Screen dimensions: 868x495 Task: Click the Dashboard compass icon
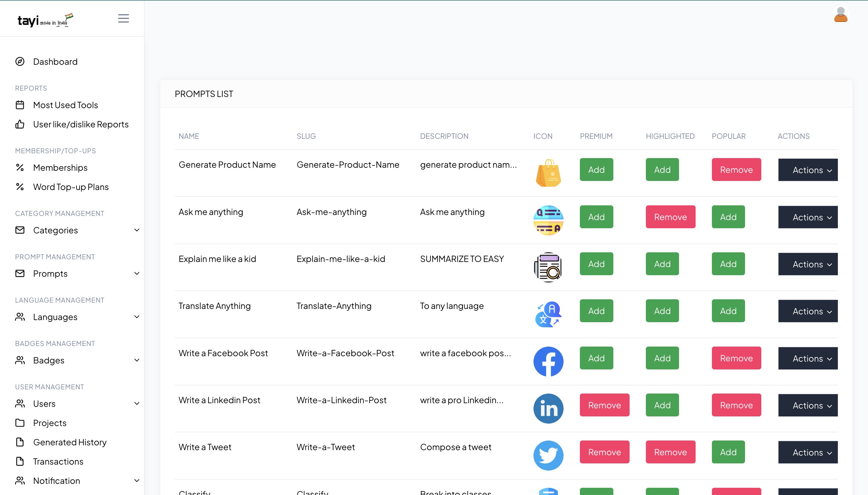click(20, 61)
